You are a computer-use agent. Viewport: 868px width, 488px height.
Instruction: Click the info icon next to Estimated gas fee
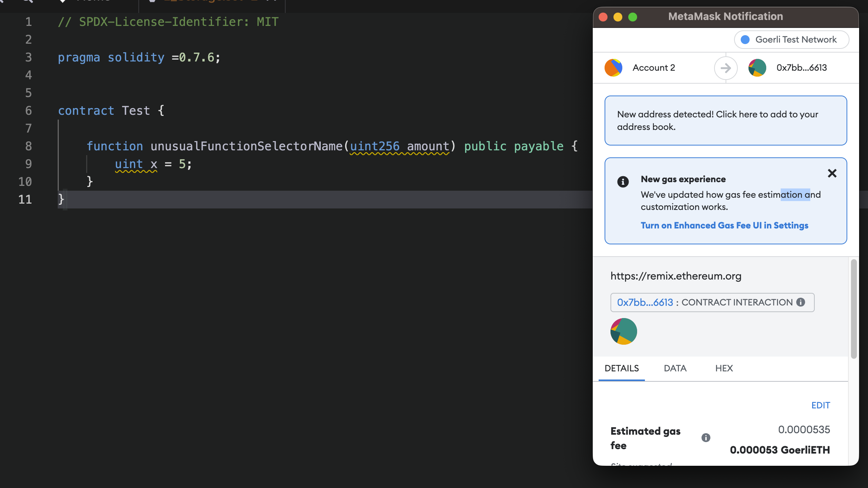pyautogui.click(x=706, y=438)
